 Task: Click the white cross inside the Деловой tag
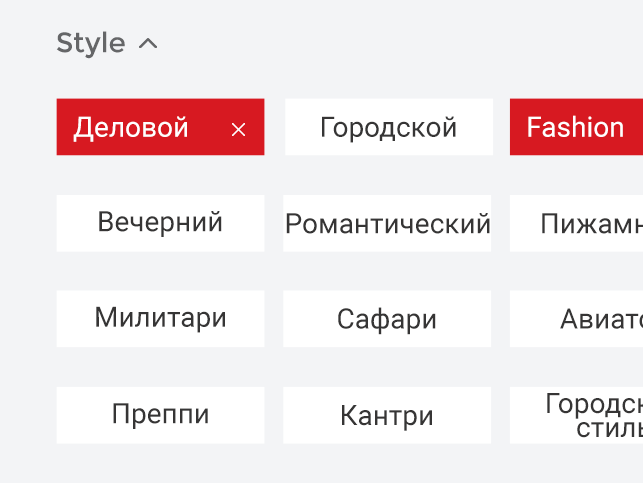[x=238, y=129]
